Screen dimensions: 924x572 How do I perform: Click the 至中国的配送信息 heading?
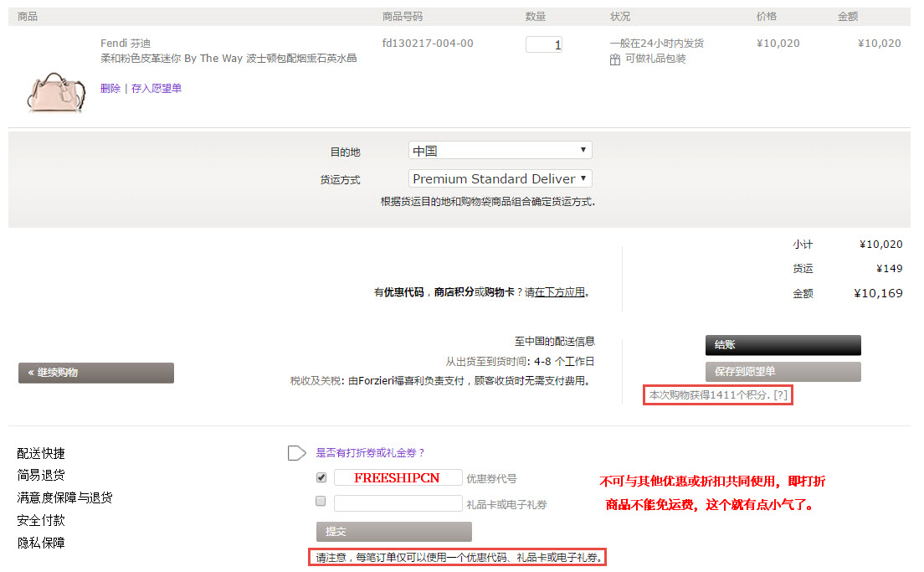point(555,342)
